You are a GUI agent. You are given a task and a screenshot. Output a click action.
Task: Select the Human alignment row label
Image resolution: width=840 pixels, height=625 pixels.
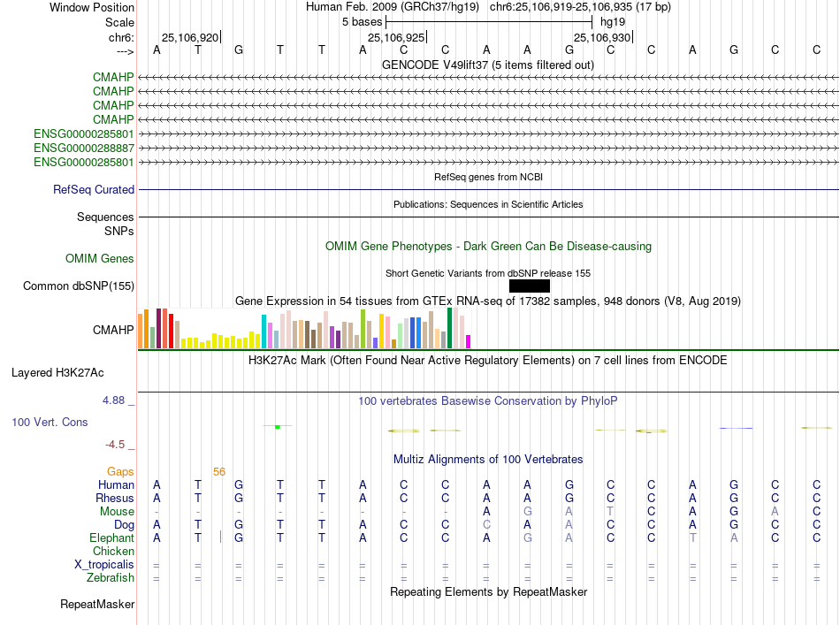click(x=116, y=484)
